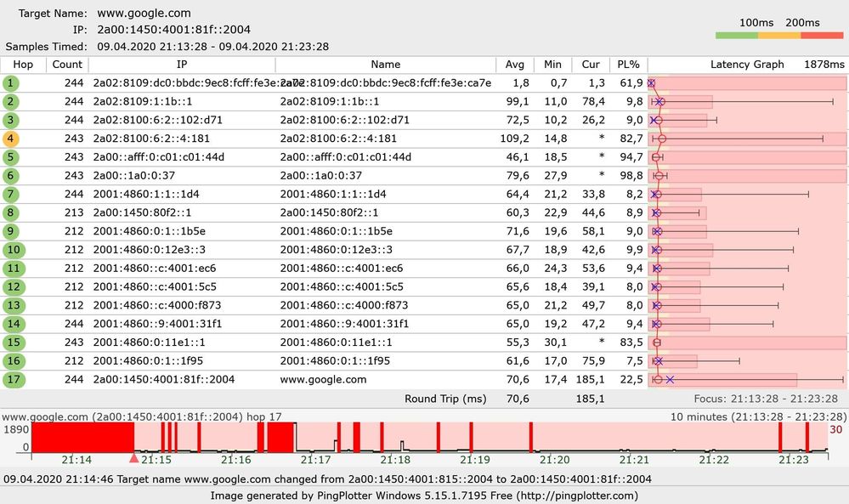The width and height of the screenshot is (849, 504).
Task: Select the hop 10 circle icon
Action: 14,250
